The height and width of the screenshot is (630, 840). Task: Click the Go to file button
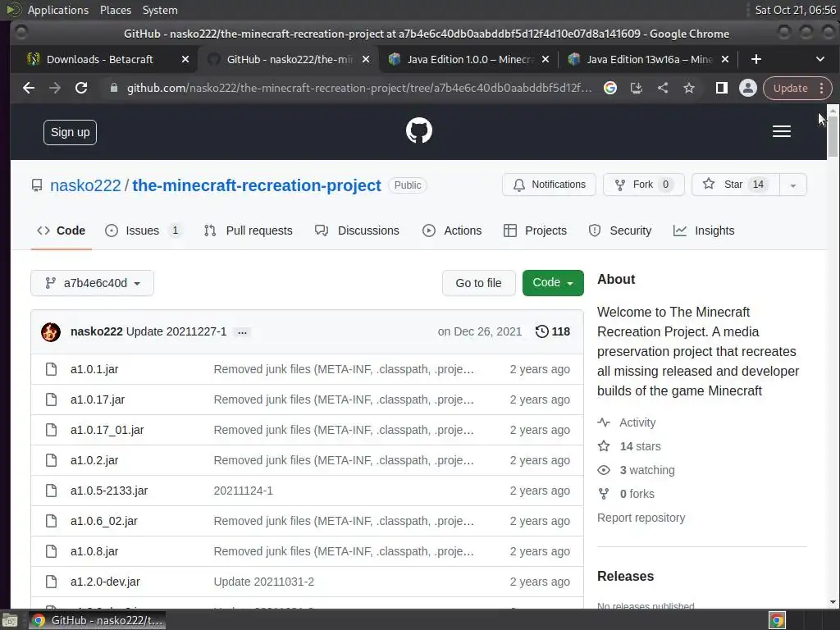click(478, 283)
